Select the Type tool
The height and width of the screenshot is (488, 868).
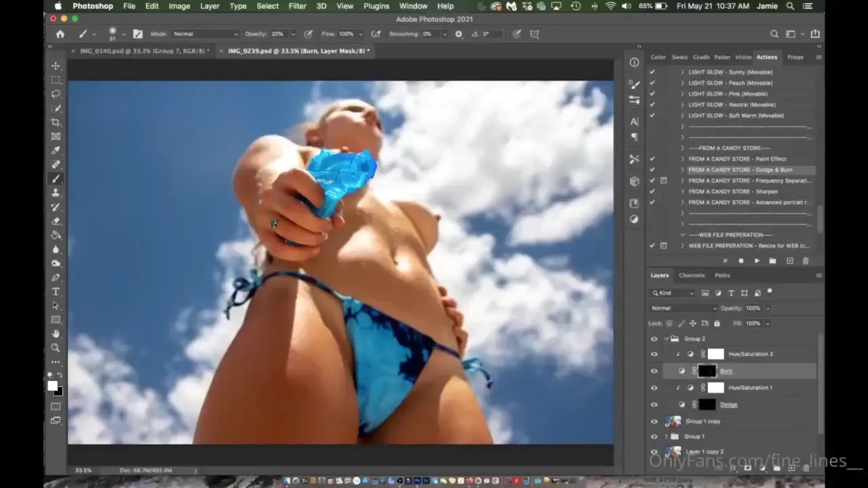coord(56,291)
